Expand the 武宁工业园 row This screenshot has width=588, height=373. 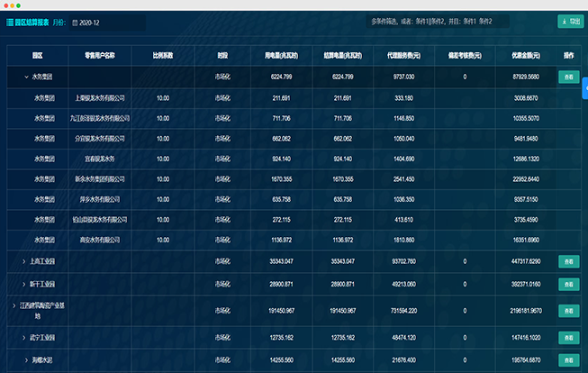coord(23,338)
